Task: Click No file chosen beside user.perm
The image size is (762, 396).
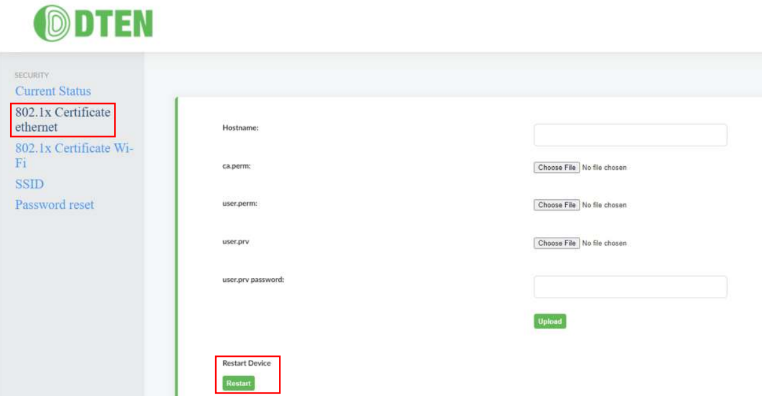Action: pyautogui.click(x=604, y=206)
